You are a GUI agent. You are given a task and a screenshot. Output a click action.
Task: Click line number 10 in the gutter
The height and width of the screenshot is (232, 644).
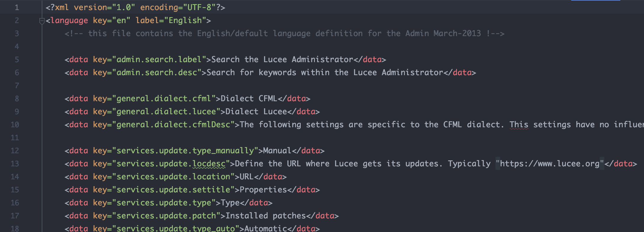tap(15, 125)
